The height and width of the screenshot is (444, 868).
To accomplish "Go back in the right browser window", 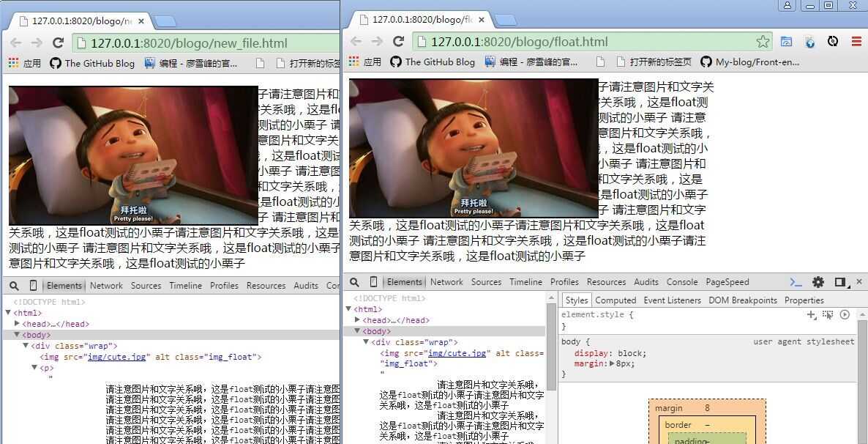I will 356,42.
